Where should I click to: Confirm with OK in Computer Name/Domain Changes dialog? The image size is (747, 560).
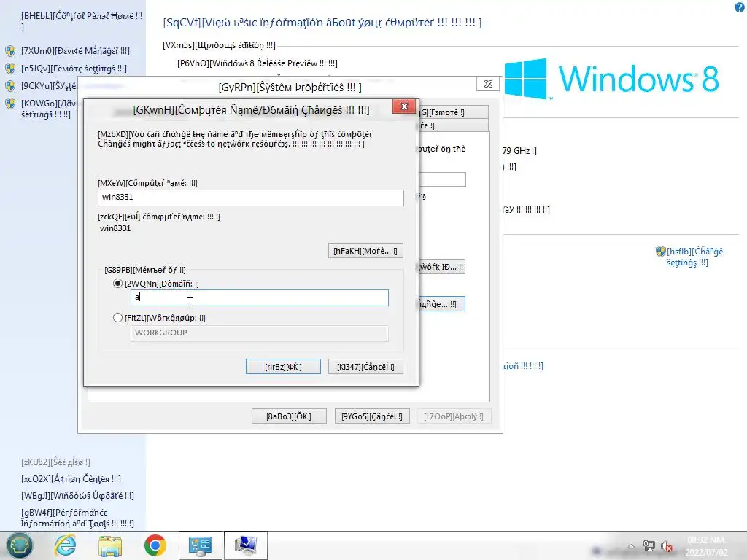coord(283,367)
